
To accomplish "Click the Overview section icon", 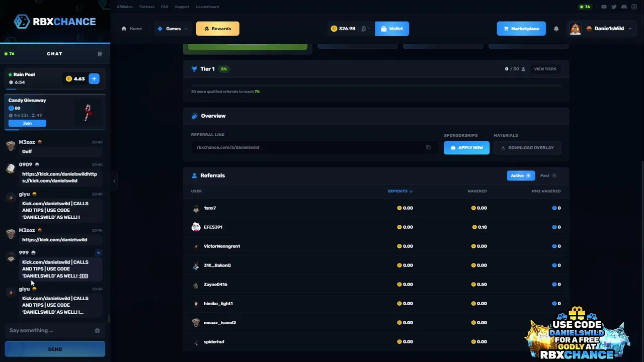I will (x=194, y=116).
